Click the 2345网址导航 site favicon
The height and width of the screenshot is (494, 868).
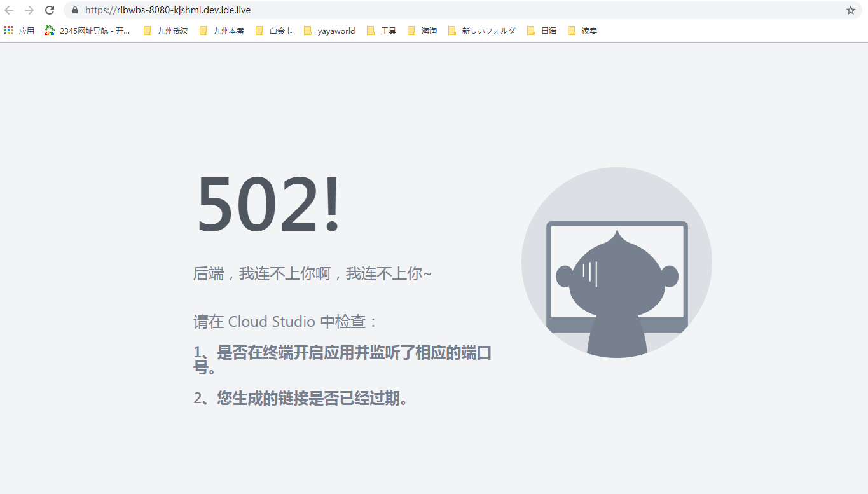(49, 30)
